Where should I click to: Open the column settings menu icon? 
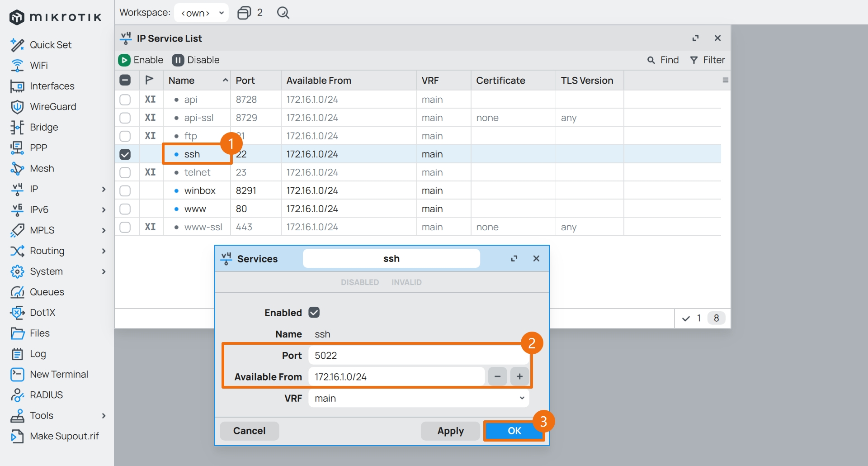coord(726,80)
